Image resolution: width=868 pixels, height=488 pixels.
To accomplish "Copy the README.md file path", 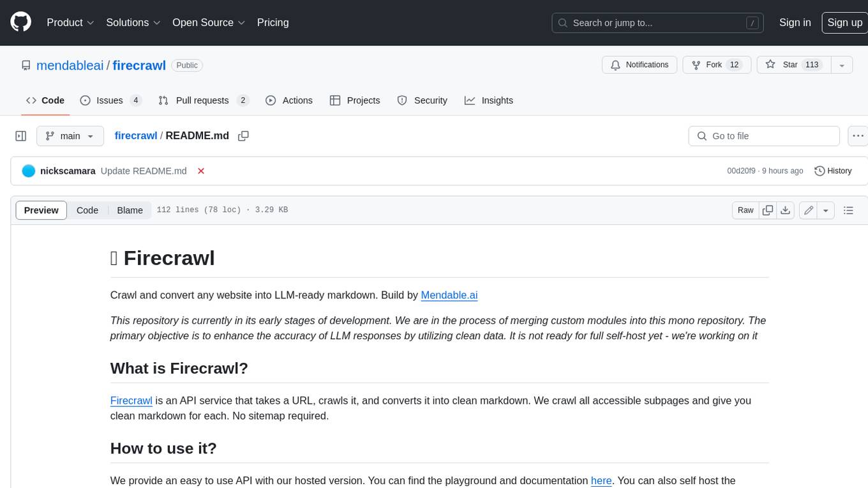I will (x=243, y=135).
